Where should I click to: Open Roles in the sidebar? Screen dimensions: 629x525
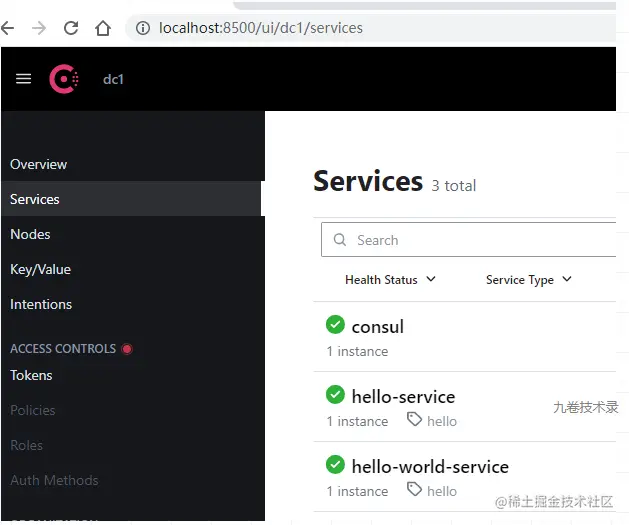(132, 445)
